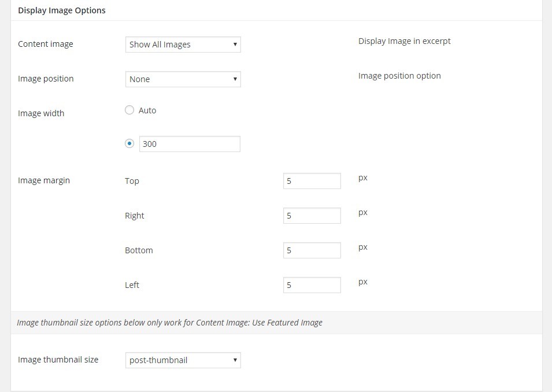552x392 pixels.
Task: Open the Image position dropdown
Action: coord(183,79)
